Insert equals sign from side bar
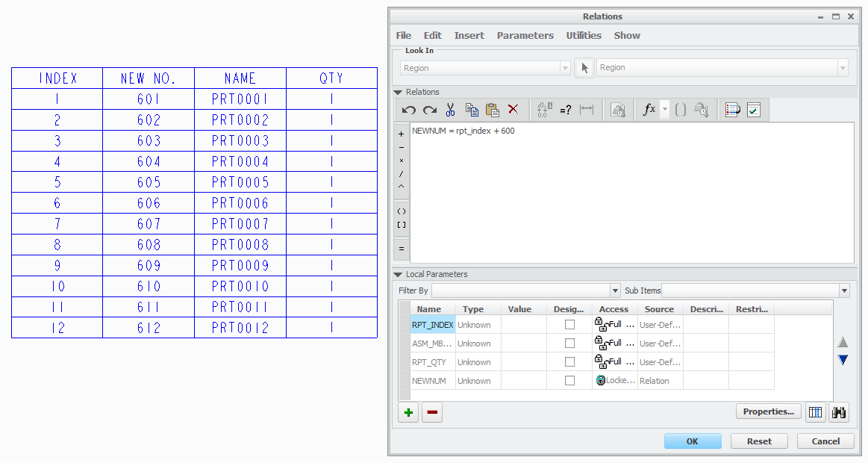868x463 pixels. (x=402, y=249)
